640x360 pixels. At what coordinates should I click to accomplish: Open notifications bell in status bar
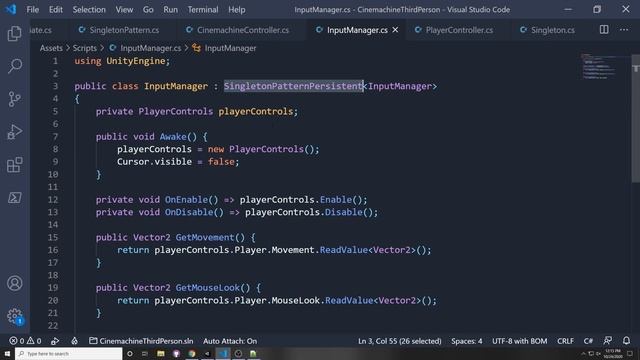click(626, 340)
